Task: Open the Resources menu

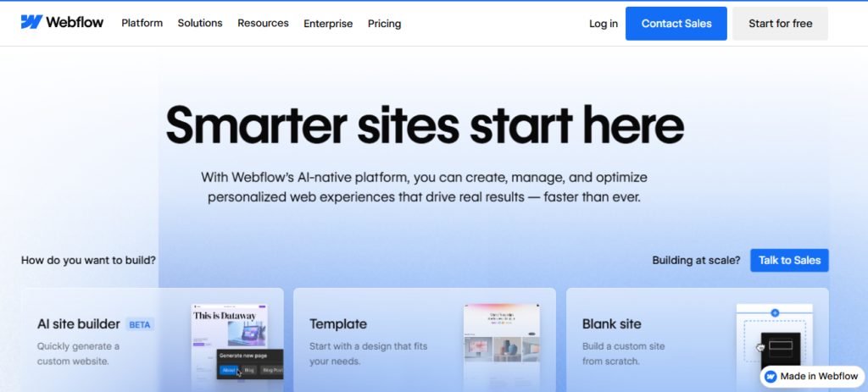Action: pyautogui.click(x=263, y=23)
